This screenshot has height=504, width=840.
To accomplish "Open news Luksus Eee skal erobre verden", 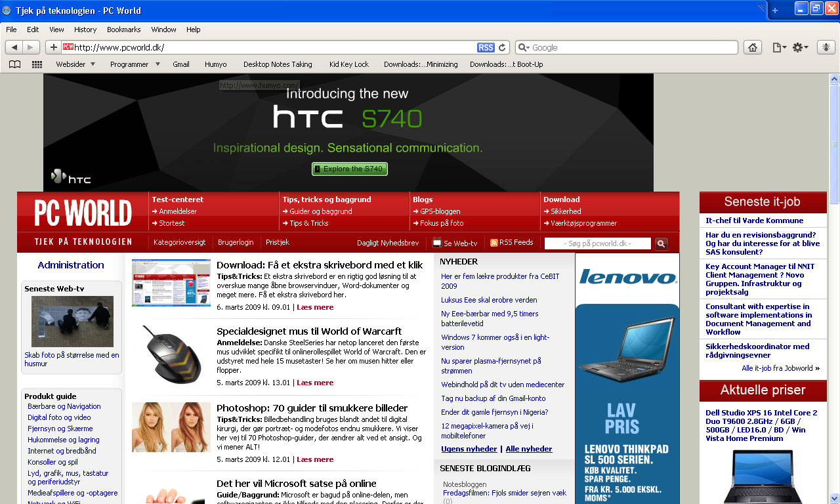I will coord(489,300).
